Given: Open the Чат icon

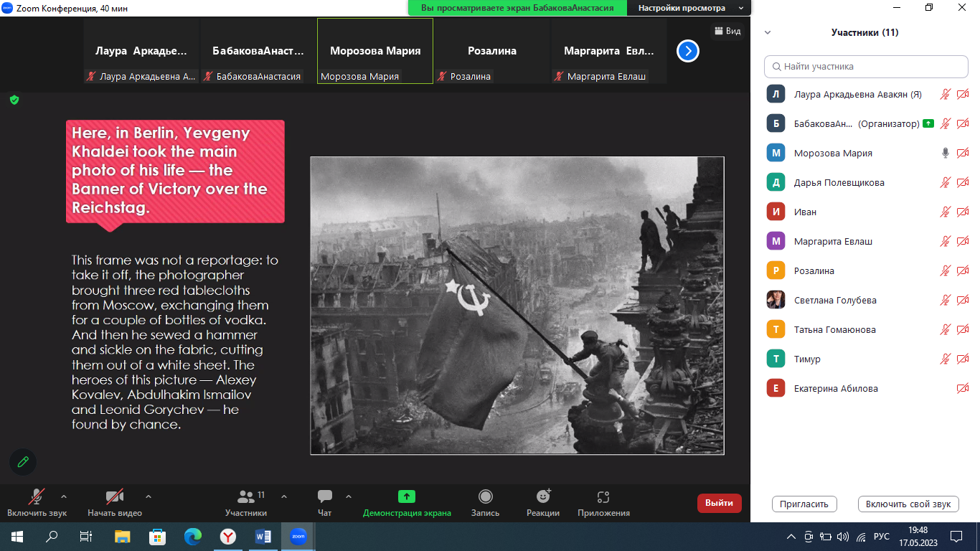Looking at the screenshot, I should click(x=325, y=496).
